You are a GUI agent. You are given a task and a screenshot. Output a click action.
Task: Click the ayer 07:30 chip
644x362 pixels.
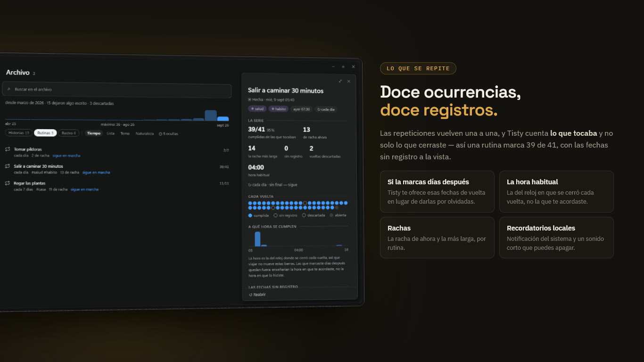302,109
